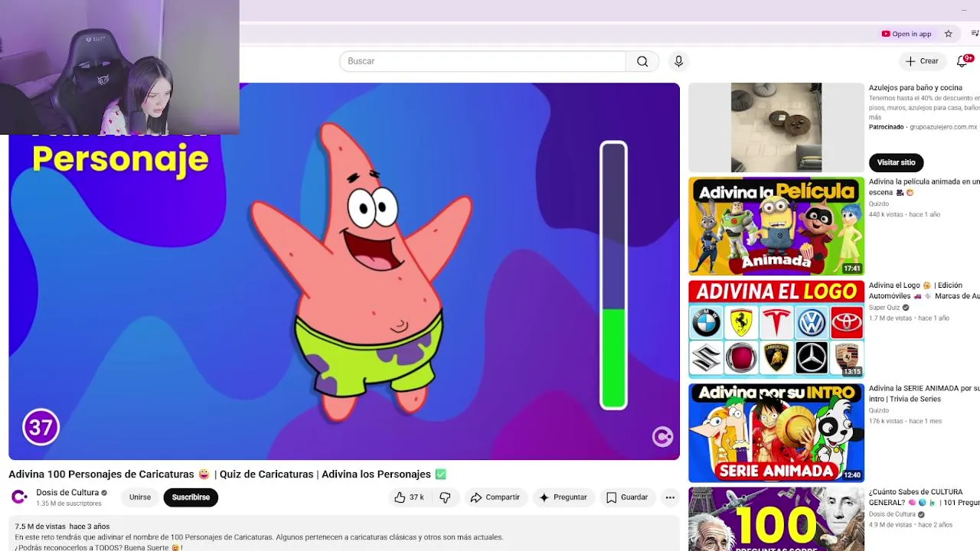Open Cultura General 100 preguntas thumbnail
Image resolution: width=980 pixels, height=551 pixels.
point(776,519)
